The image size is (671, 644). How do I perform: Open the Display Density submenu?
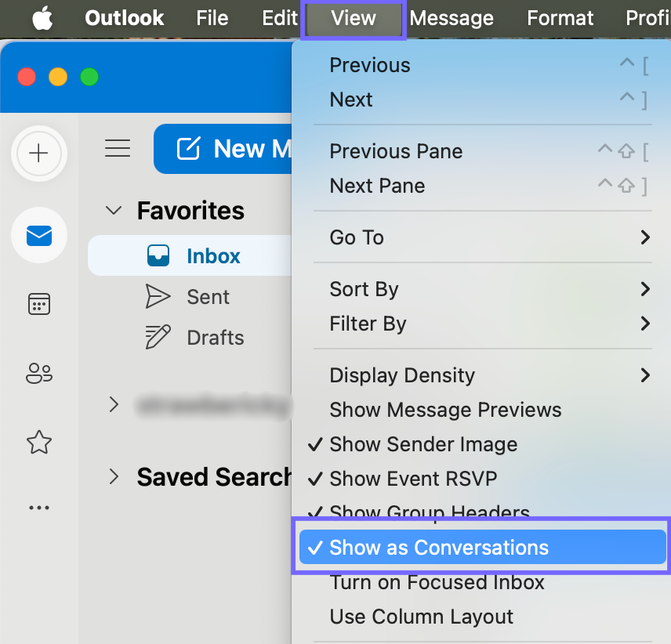point(482,375)
